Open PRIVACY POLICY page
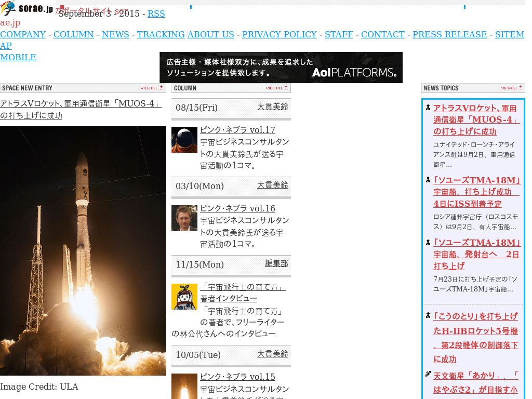Viewport: 532px width, 399px height. coord(279,34)
